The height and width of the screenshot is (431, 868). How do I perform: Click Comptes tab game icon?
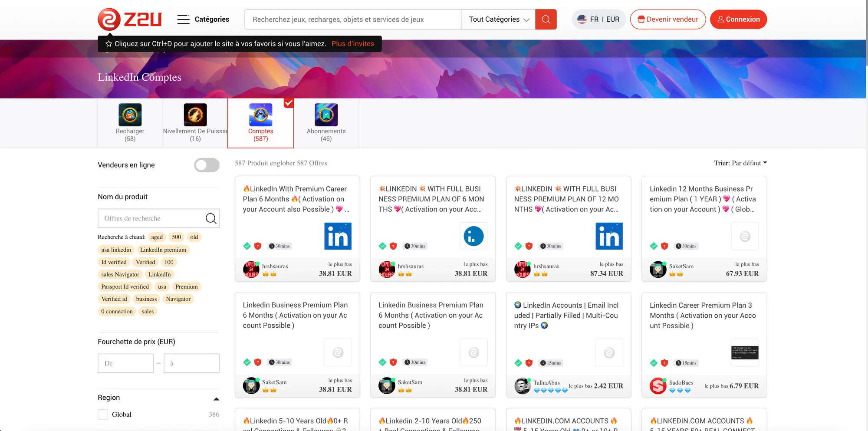tap(260, 115)
